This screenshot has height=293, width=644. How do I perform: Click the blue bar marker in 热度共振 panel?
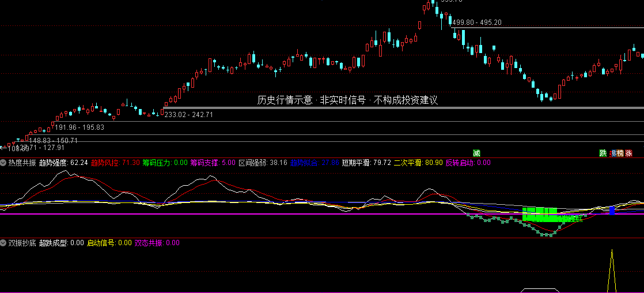(612, 211)
